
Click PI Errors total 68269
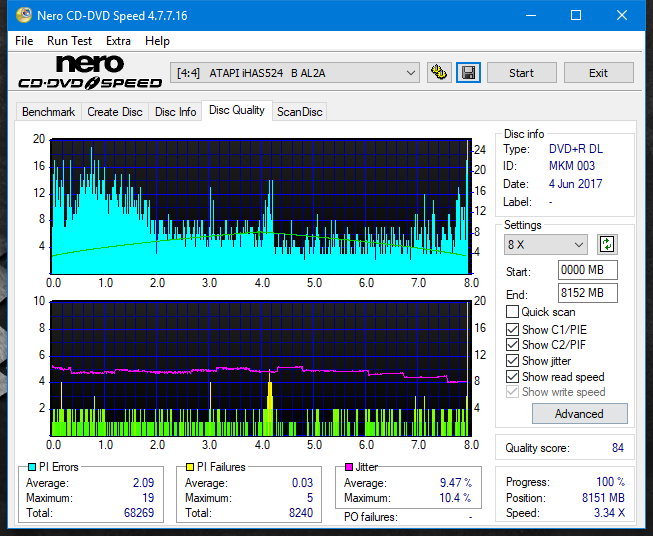[x=139, y=513]
